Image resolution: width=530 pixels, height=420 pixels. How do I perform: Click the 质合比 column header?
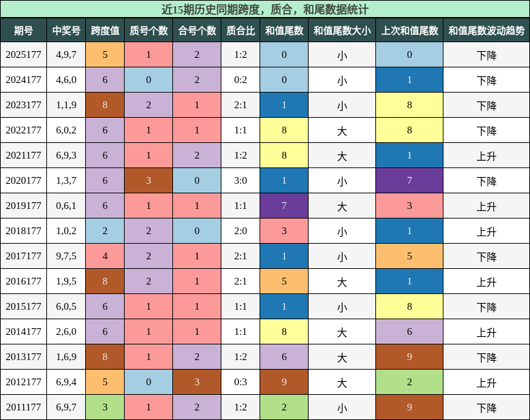click(240, 31)
